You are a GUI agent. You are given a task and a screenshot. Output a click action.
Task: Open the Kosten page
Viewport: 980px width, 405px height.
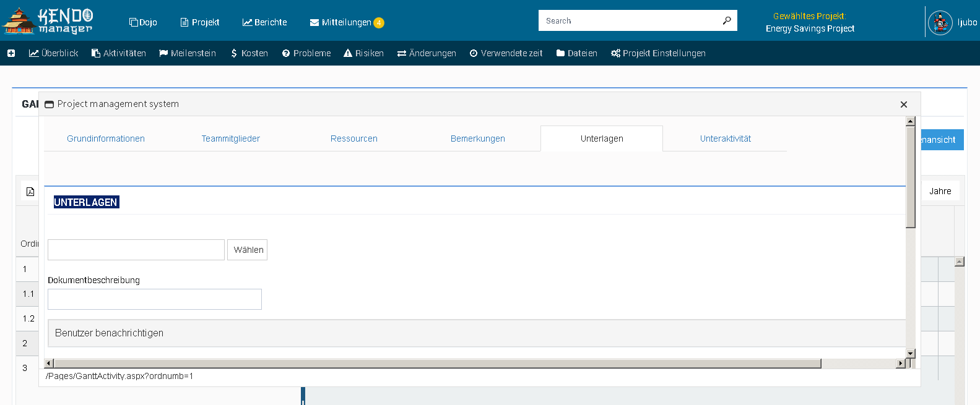pyautogui.click(x=249, y=53)
